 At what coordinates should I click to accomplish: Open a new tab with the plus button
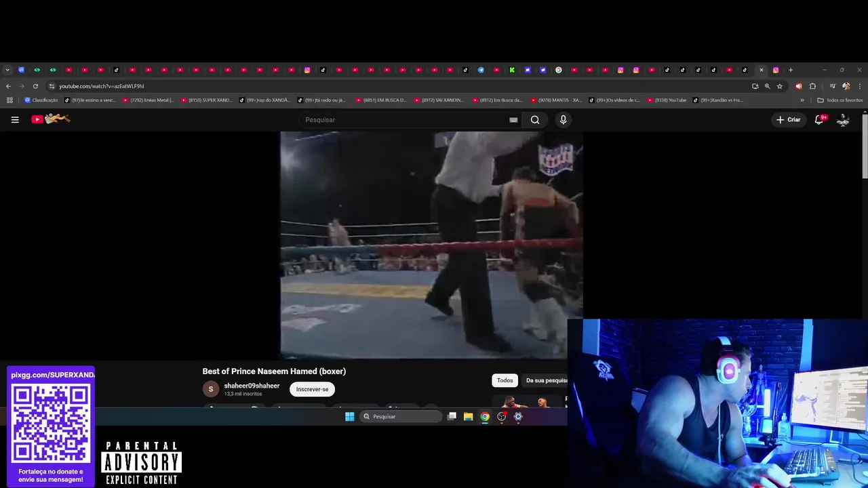coord(790,70)
